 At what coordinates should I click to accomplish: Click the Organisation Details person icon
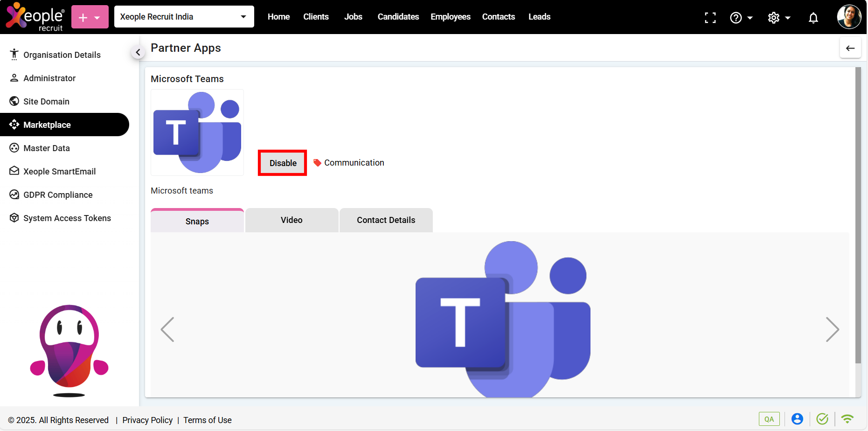pyautogui.click(x=14, y=54)
